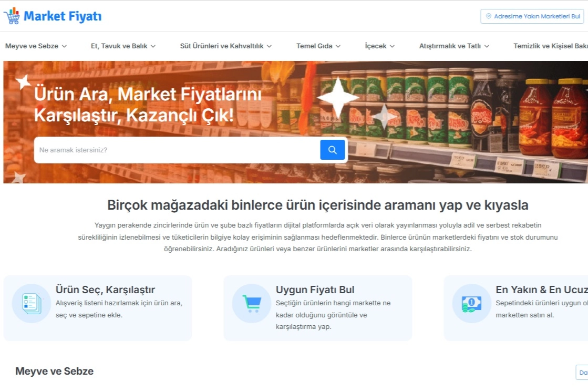The image size is (588, 392).
Task: Click the checklist icon for Ürün Seç, Karşılaştır
Action: point(32,303)
